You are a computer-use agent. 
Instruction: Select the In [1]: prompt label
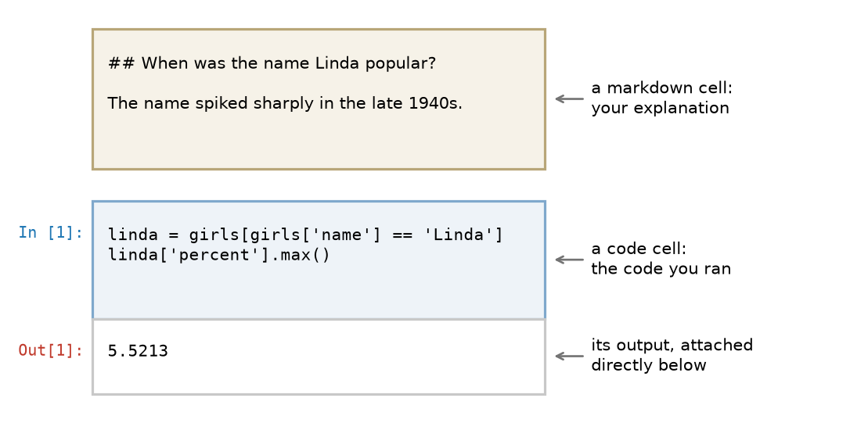click(51, 232)
